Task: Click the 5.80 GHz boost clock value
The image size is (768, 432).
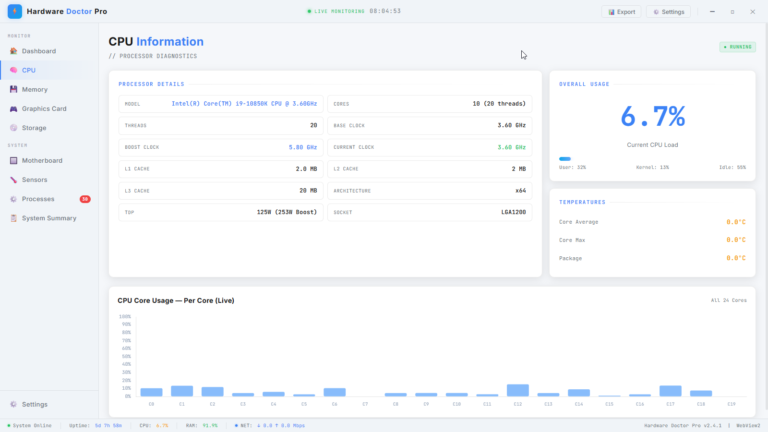Action: pos(303,147)
